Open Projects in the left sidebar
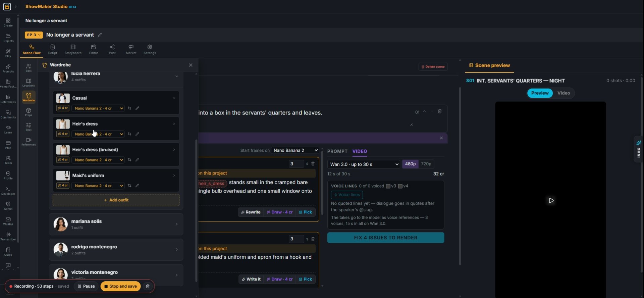 (8, 38)
